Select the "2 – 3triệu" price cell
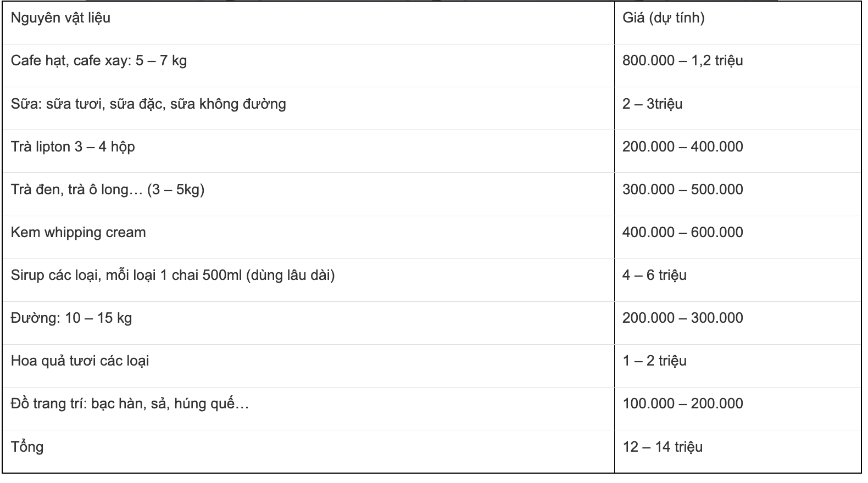This screenshot has width=868, height=483. 652,104
